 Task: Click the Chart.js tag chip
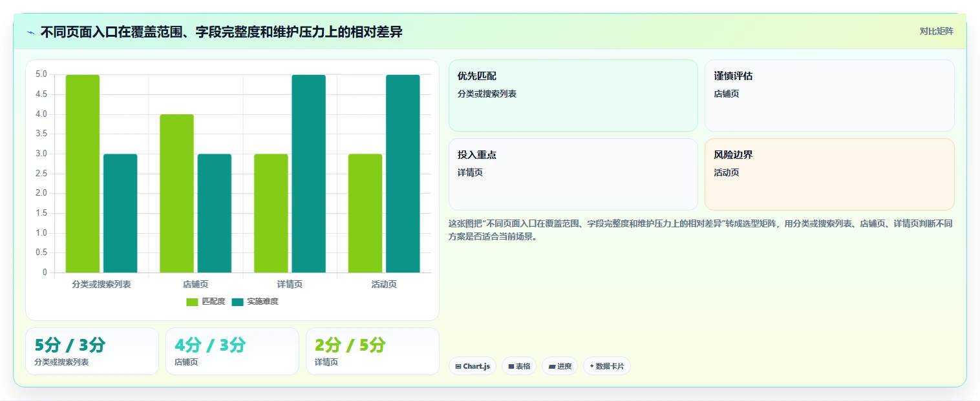pyautogui.click(x=473, y=366)
